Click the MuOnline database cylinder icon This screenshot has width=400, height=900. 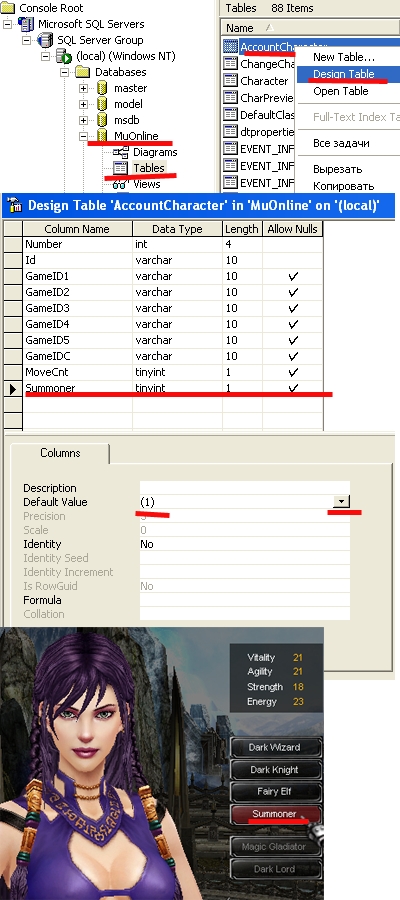click(102, 136)
